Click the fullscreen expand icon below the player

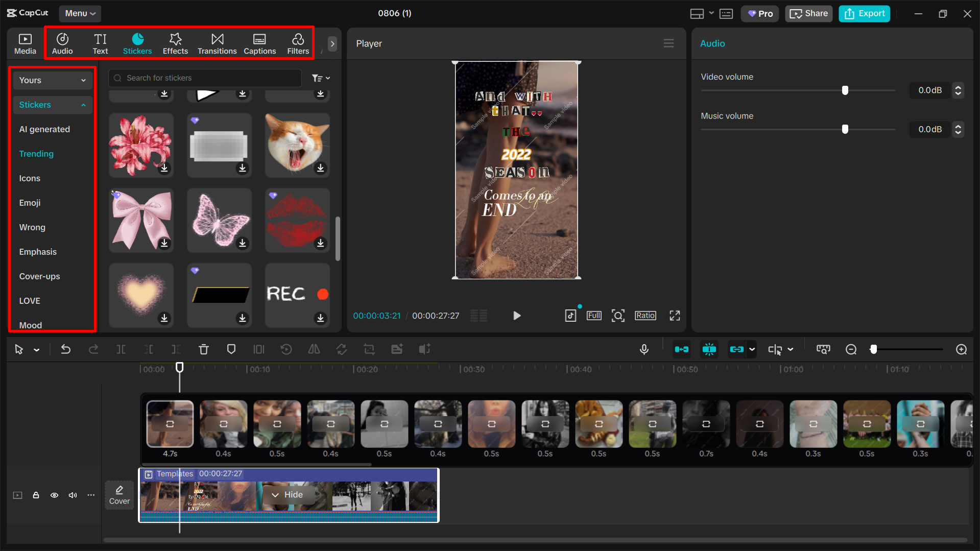674,315
